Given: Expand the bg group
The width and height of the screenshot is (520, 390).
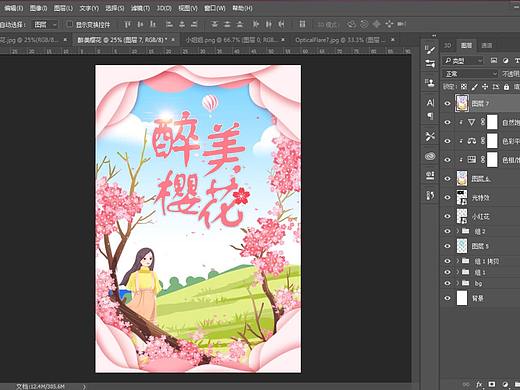Looking at the screenshot, I should (458, 283).
